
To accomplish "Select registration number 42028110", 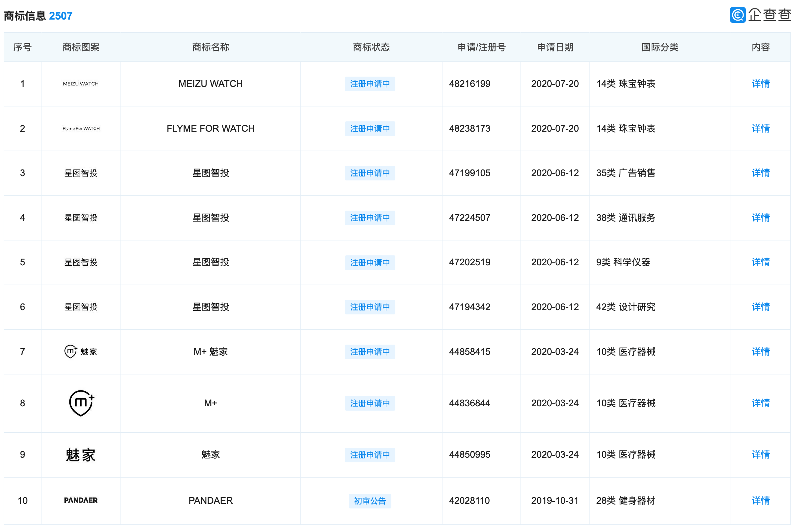I will point(469,500).
